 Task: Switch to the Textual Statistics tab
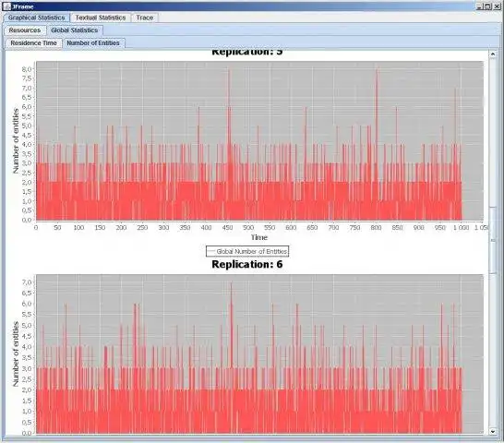(101, 18)
